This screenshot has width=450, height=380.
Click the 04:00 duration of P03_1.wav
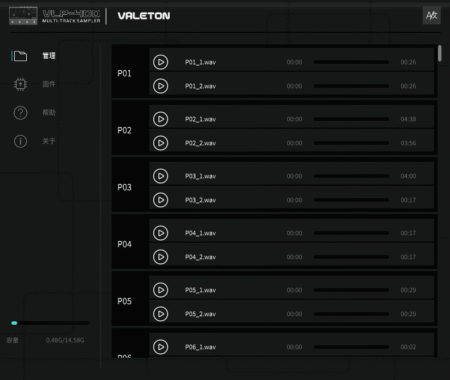point(408,176)
